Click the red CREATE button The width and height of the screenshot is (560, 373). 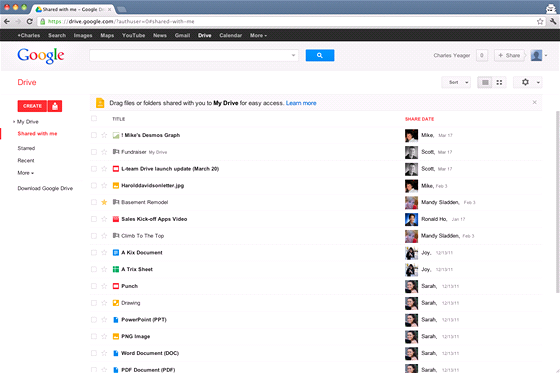[x=32, y=106]
